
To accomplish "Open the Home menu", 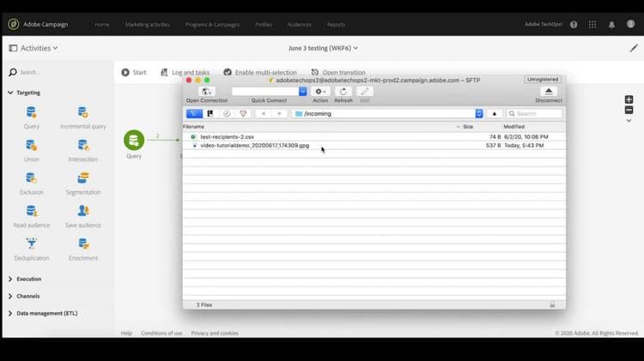I will (x=102, y=25).
